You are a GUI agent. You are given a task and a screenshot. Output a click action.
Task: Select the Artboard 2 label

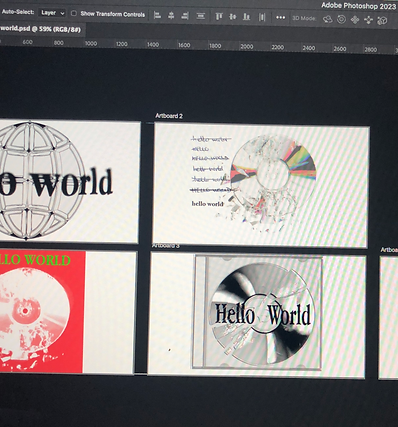169,116
